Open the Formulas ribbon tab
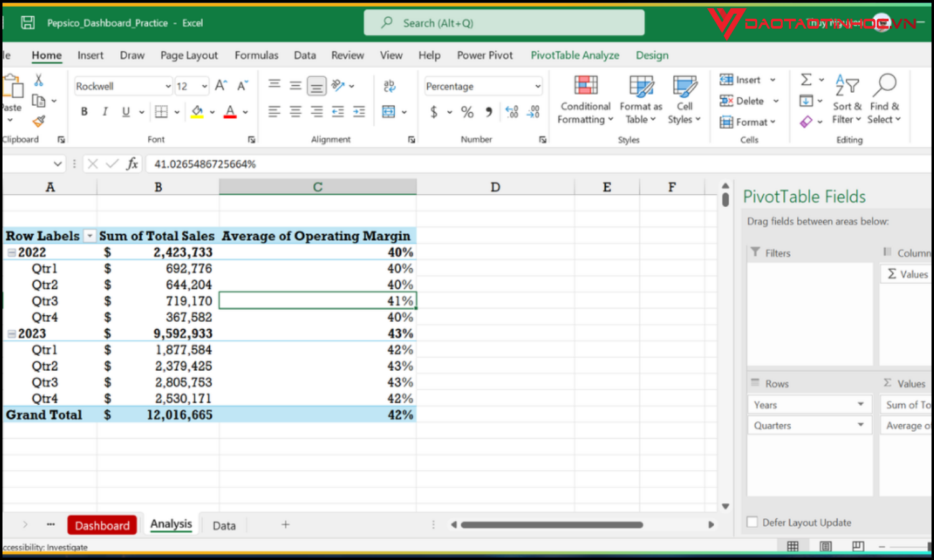The height and width of the screenshot is (560, 934). click(257, 55)
